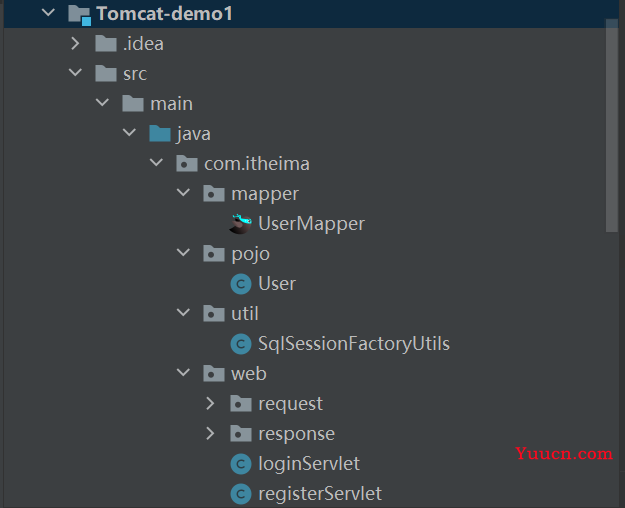Click the mapper package folder icon

click(214, 194)
